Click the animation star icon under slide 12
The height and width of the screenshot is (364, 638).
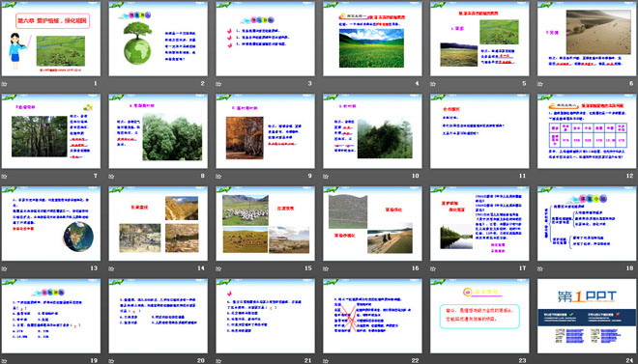point(540,177)
